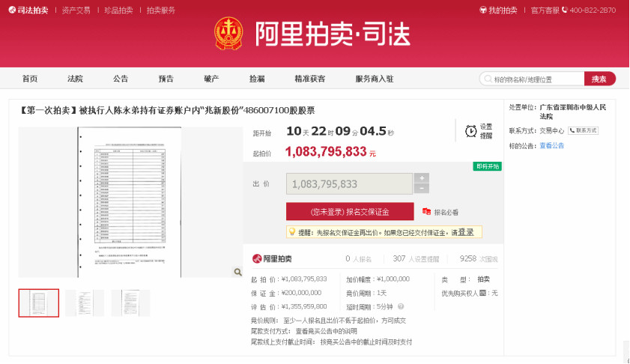Click the search input for 标的物名称

(x=533, y=79)
